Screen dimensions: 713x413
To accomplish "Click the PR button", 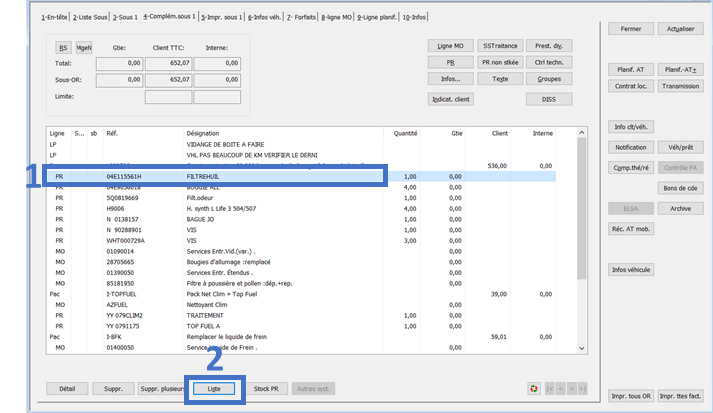I will pyautogui.click(x=451, y=62).
